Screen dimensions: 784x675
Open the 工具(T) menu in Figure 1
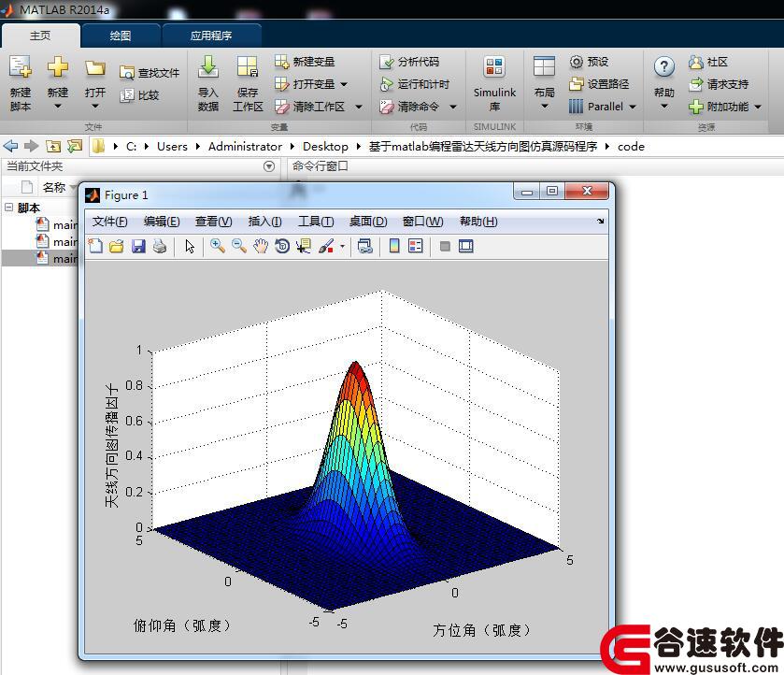pos(316,222)
